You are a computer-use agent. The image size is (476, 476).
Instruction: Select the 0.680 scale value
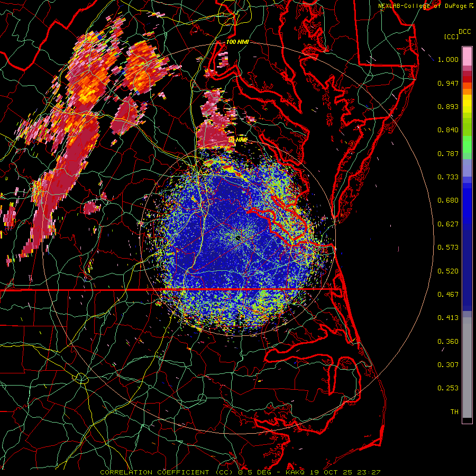coord(448,200)
